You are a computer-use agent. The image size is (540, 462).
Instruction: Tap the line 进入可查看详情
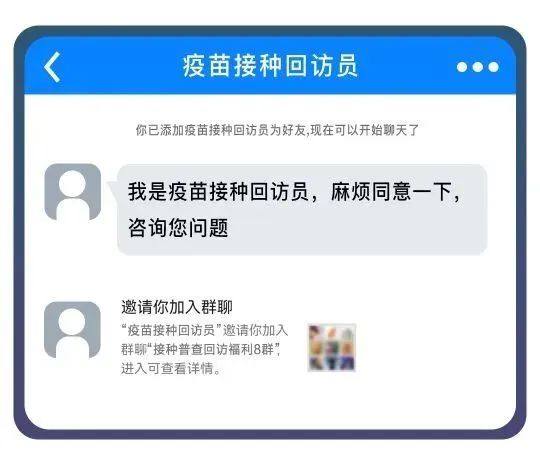point(170,368)
